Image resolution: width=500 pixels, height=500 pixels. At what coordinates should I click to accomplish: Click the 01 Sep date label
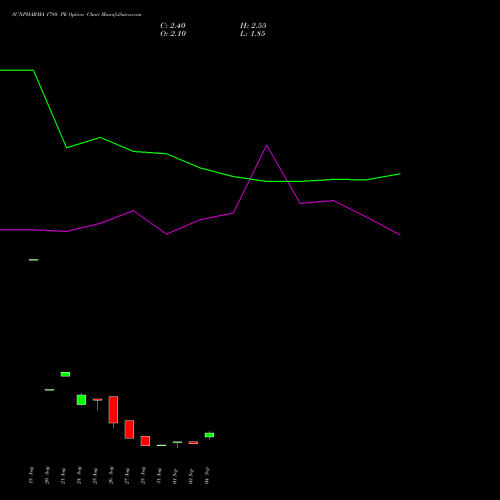click(175, 476)
